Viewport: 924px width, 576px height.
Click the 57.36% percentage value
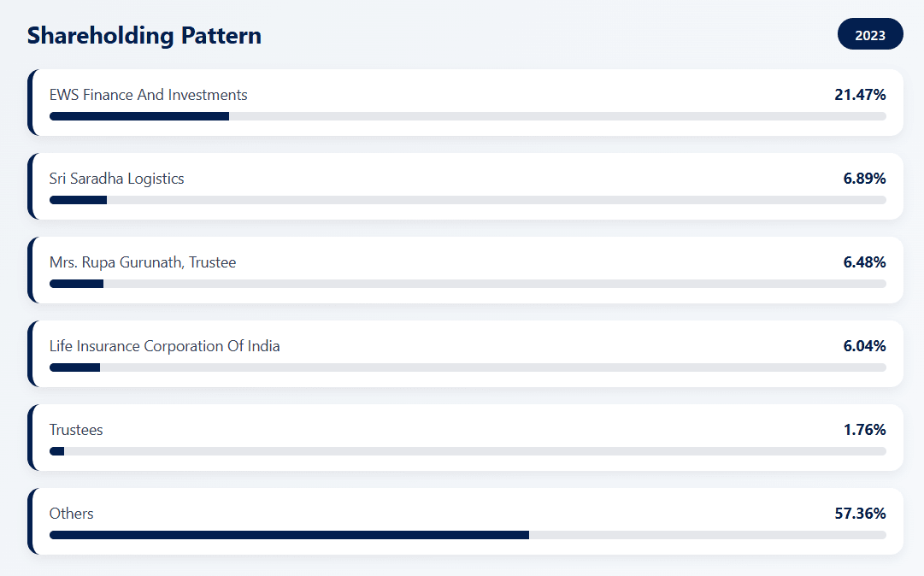[860, 514]
